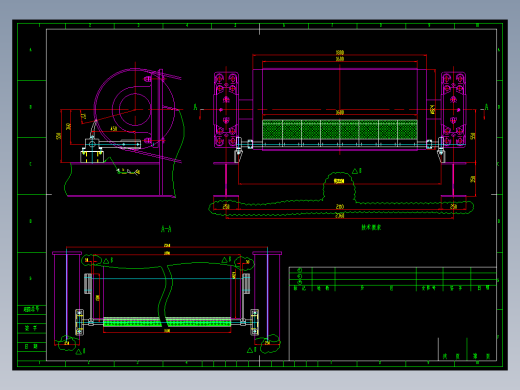Select top-right revision triangle in bottom plan view
This screenshot has height=390, width=520.
click(x=225, y=260)
